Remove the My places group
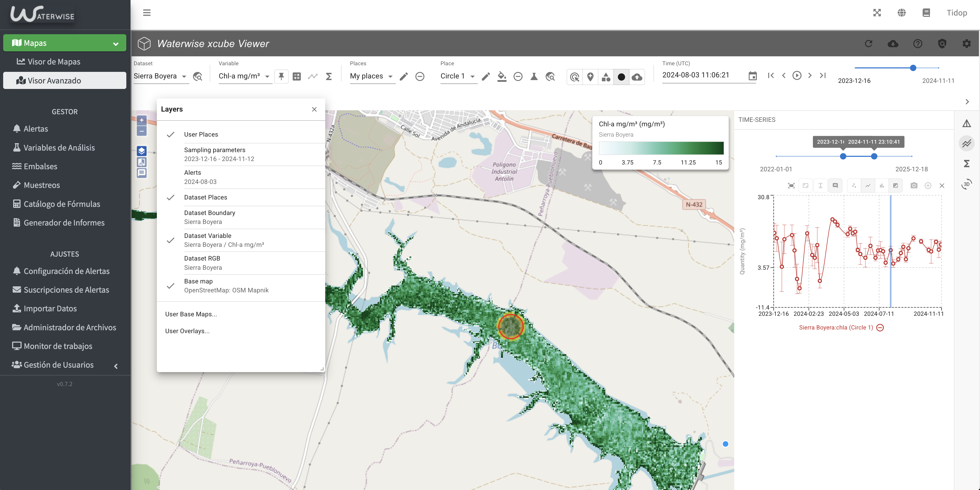This screenshot has height=490, width=980. click(420, 77)
